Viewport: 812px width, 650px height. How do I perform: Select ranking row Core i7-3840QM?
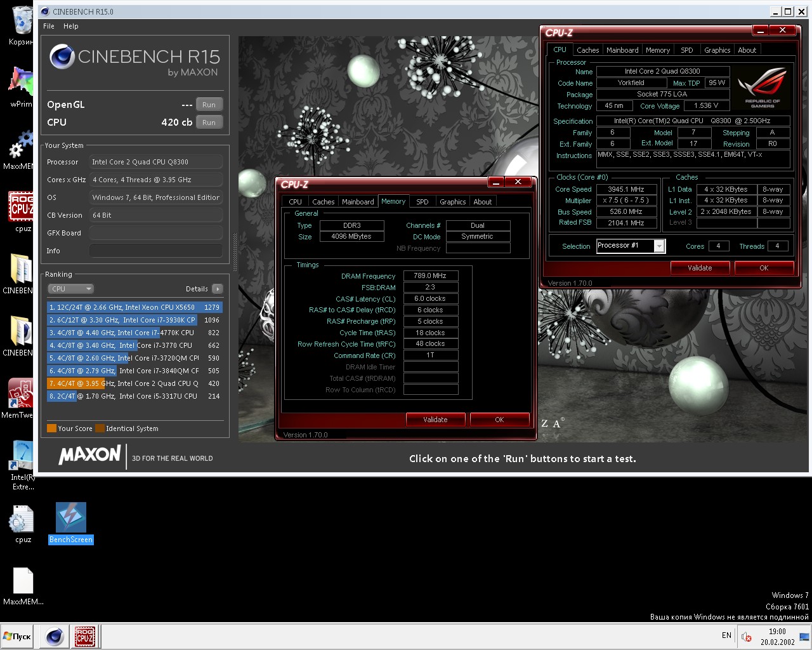pyautogui.click(x=134, y=371)
